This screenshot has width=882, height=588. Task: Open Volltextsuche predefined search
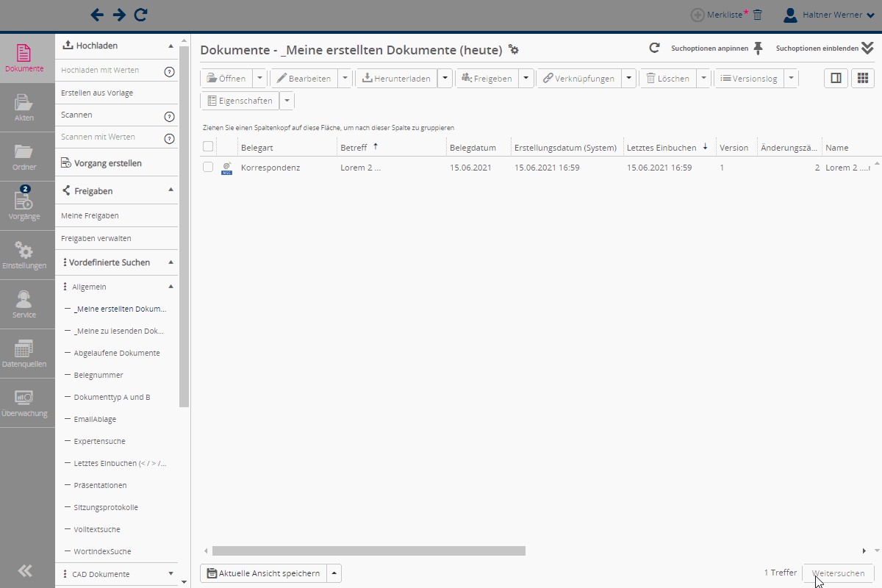[97, 530]
